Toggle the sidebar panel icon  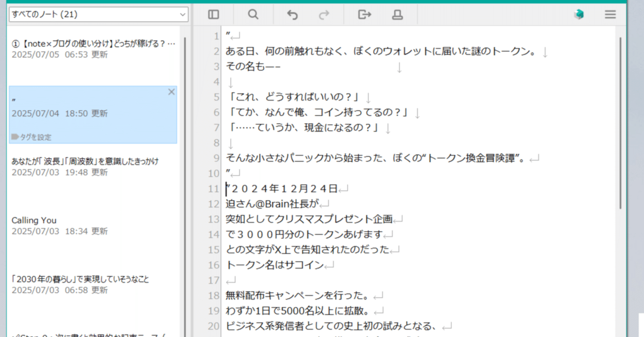click(x=213, y=15)
